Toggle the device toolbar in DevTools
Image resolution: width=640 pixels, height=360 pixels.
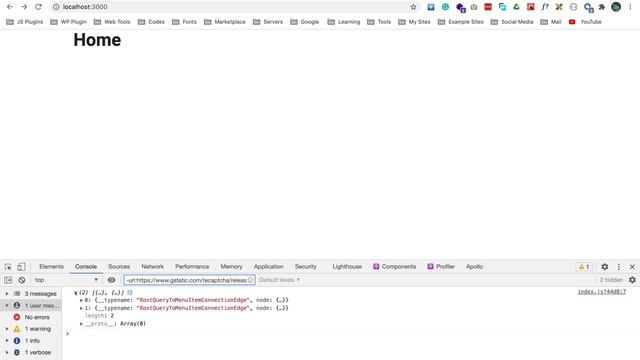click(x=21, y=267)
